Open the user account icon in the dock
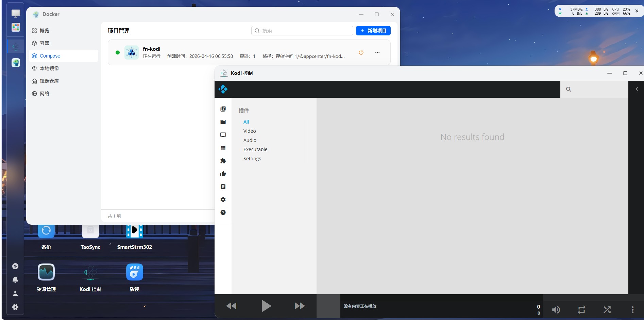Viewport: 644px width, 320px height. coord(15,293)
